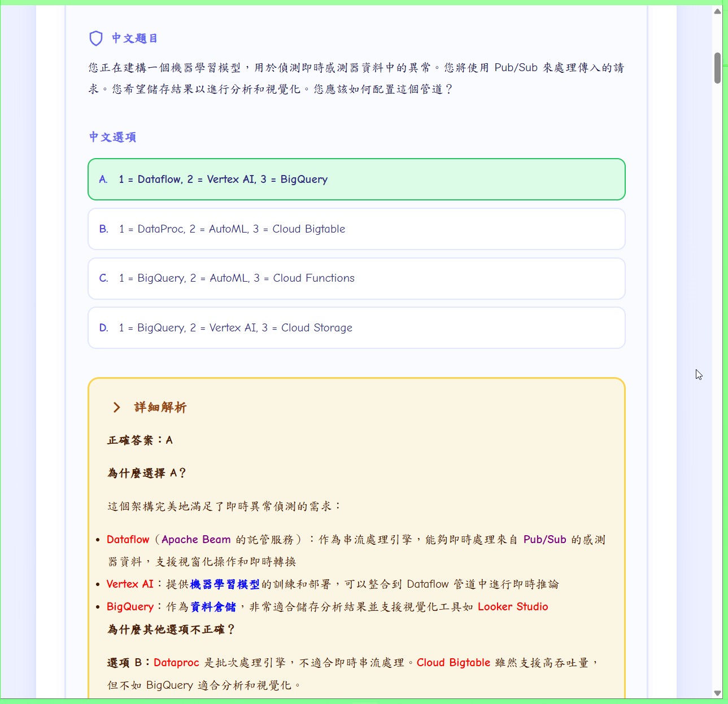Click the red Cloud Bigtable text
The width and height of the screenshot is (728, 704).
pyautogui.click(x=454, y=663)
